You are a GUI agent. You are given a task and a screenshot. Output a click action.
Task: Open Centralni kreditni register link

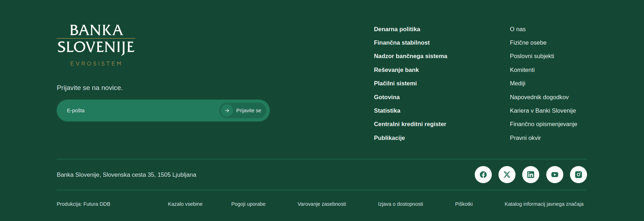coord(410,124)
